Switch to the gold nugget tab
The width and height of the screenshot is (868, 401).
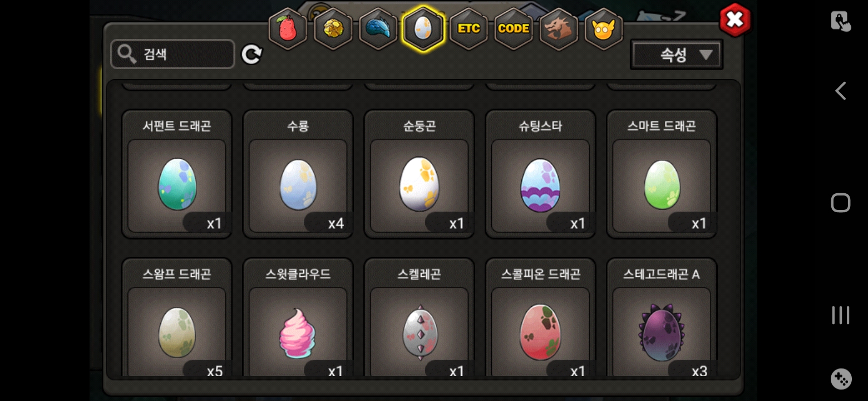pos(333,28)
